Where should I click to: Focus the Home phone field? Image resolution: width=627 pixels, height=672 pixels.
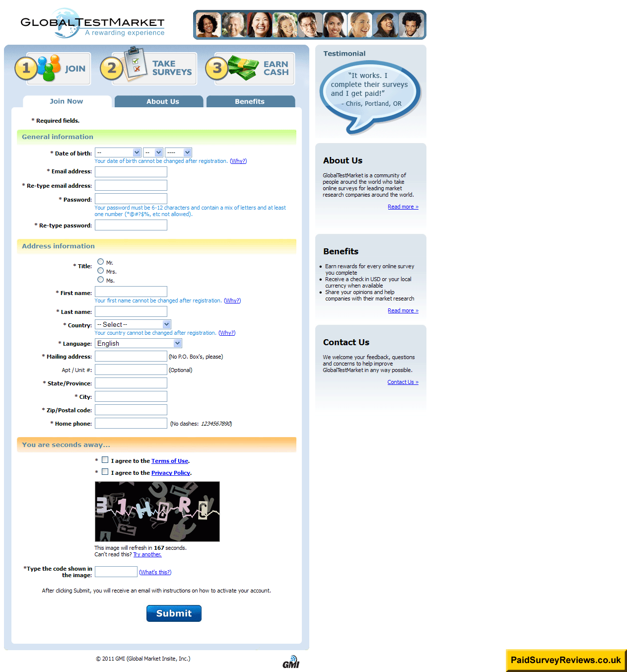point(131,423)
